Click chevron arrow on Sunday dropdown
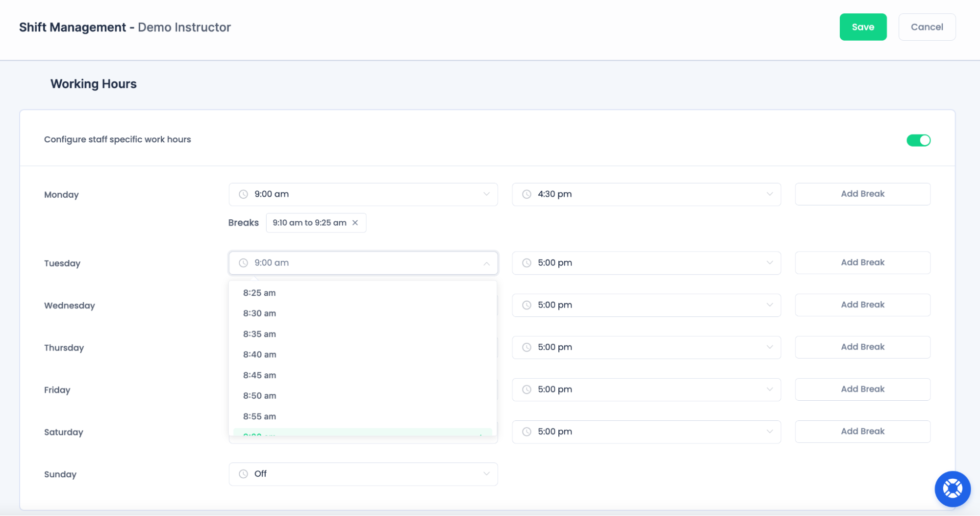Viewport: 980px width, 516px height. (x=486, y=474)
